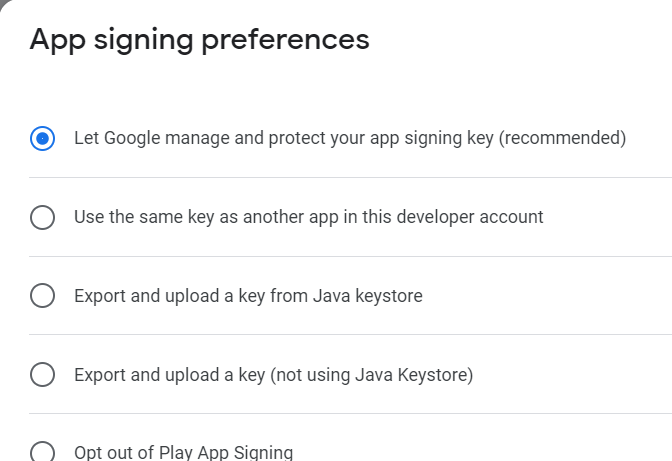The image size is (672, 461).
Task: Click the words 'Java keystore' in the third option
Action: [x=372, y=296]
